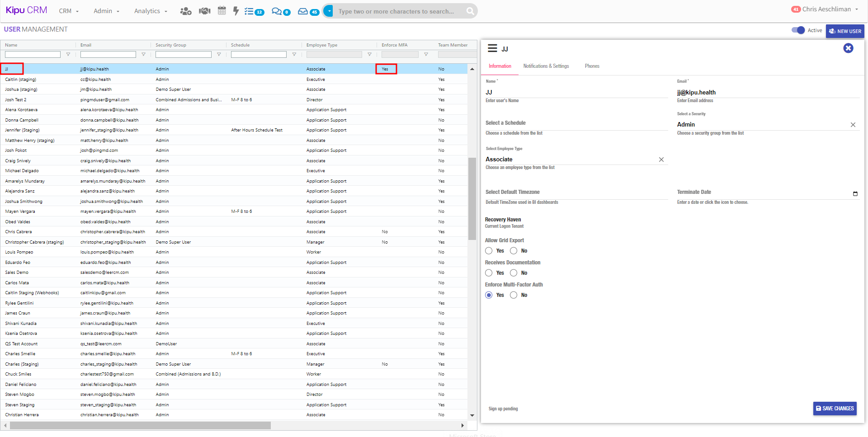
Task: Select Yes for Allow Grid Export
Action: [489, 251]
